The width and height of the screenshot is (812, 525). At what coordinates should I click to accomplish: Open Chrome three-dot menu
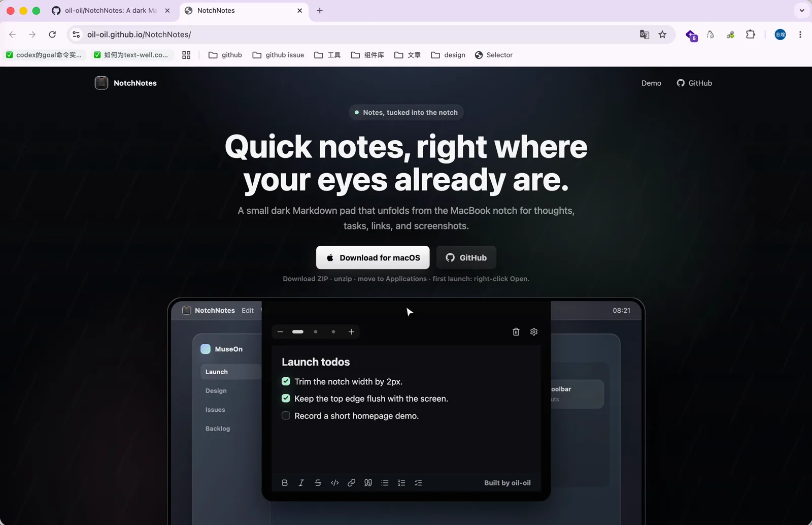pyautogui.click(x=800, y=35)
